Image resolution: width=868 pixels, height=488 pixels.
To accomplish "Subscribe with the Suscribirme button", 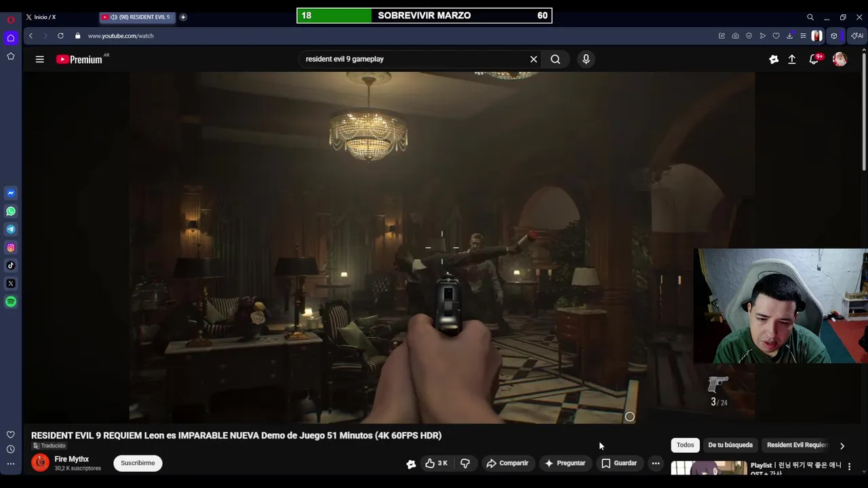I will pos(138,463).
